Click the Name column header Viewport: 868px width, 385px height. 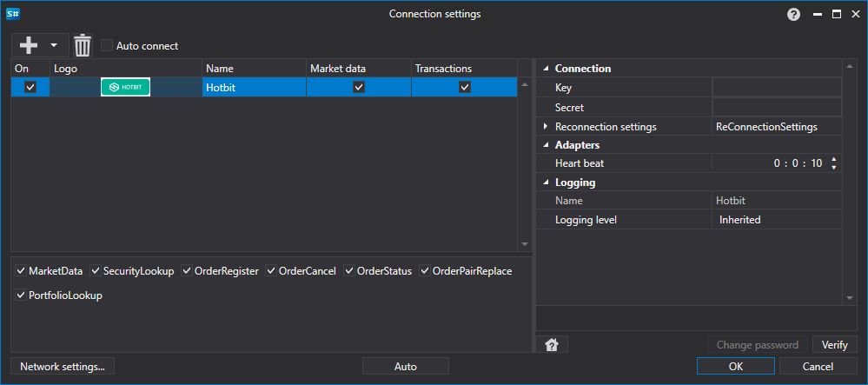point(254,69)
